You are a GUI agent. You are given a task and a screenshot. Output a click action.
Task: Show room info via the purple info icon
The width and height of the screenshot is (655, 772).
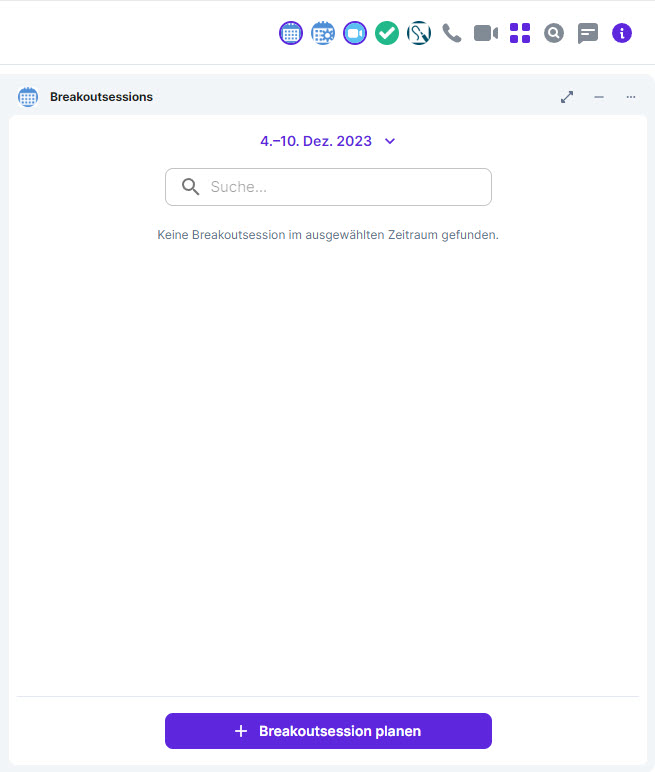pyautogui.click(x=622, y=33)
